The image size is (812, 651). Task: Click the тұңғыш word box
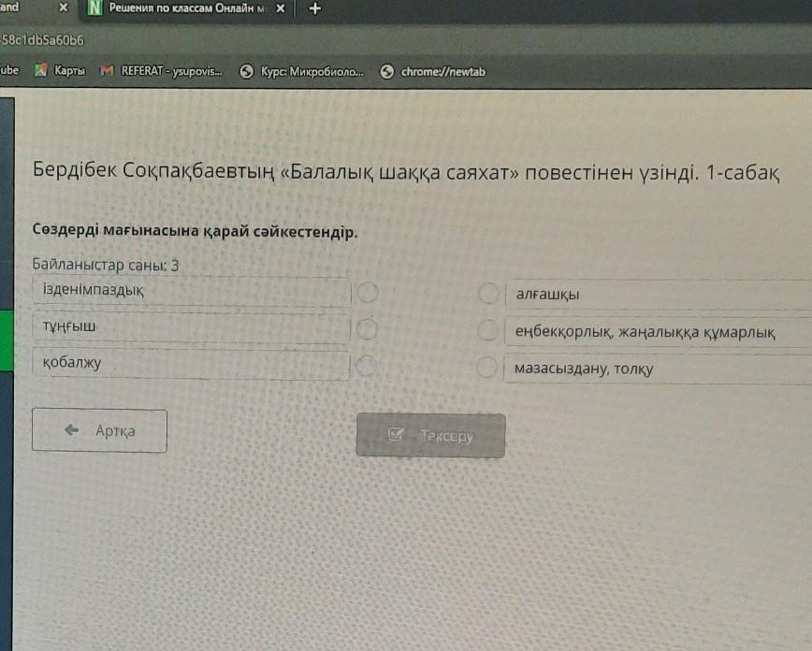pyautogui.click(x=191, y=327)
